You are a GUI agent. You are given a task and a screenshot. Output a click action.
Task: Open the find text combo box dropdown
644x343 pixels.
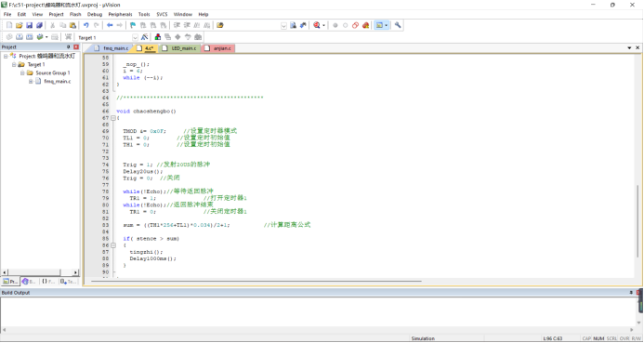tap(283, 25)
